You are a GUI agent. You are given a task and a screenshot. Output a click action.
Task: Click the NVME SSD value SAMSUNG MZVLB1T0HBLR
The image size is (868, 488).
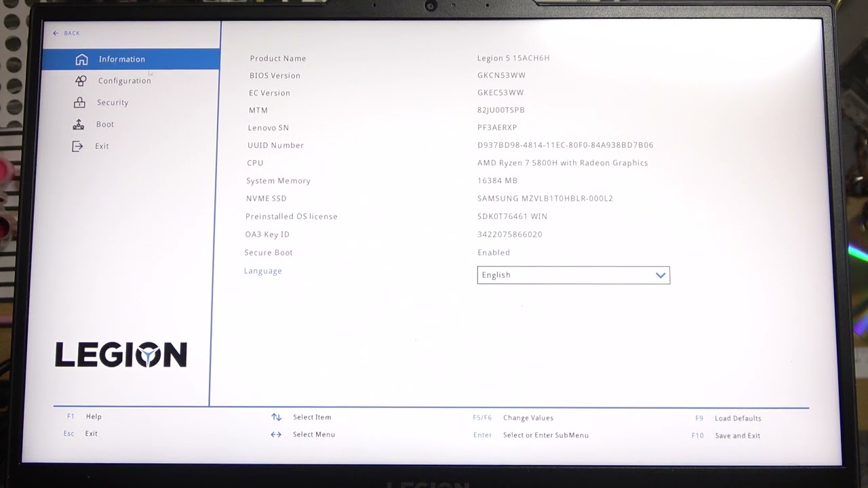click(x=545, y=199)
